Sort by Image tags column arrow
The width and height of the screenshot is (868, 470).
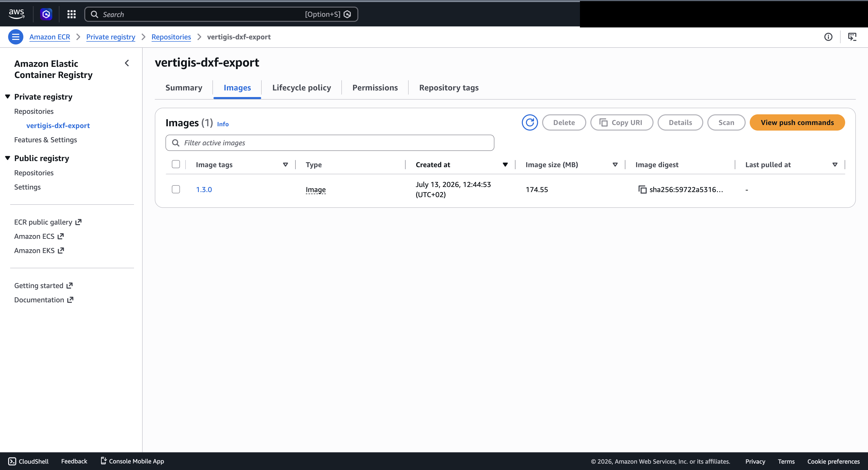[286, 165]
